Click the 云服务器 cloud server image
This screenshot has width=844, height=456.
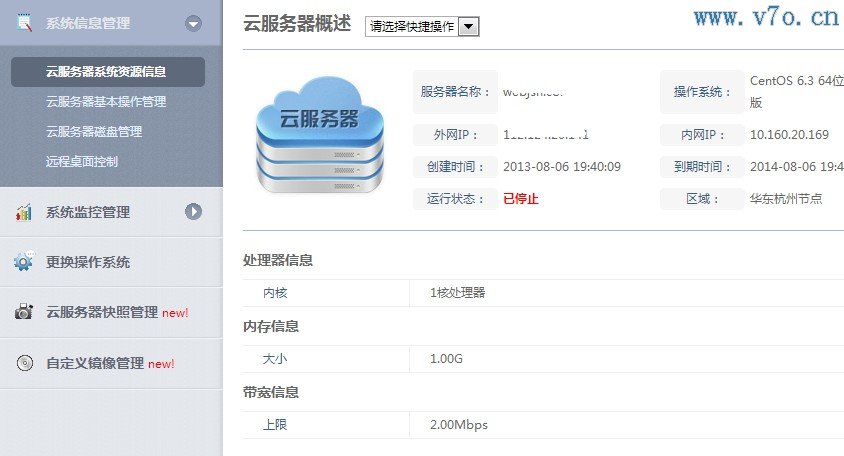point(320,135)
